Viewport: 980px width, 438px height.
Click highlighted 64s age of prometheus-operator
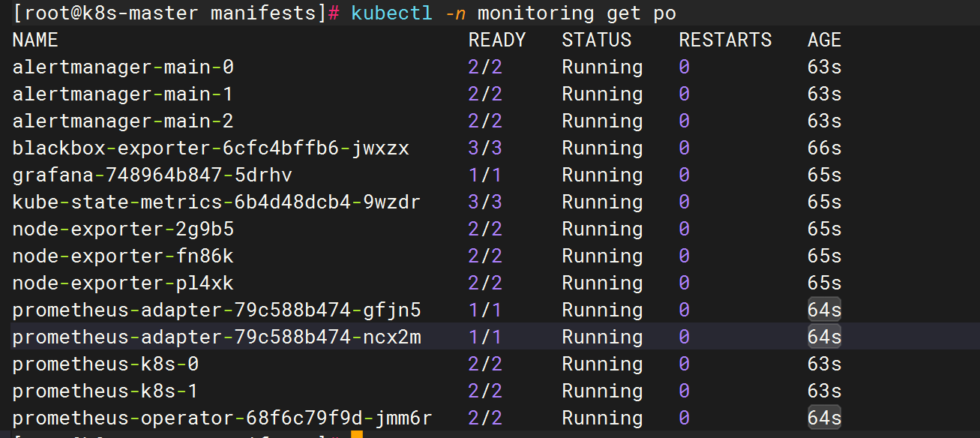pyautogui.click(x=825, y=418)
